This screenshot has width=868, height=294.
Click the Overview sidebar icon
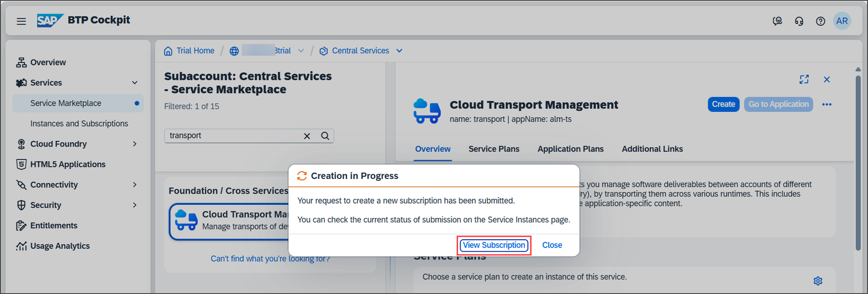click(x=21, y=62)
